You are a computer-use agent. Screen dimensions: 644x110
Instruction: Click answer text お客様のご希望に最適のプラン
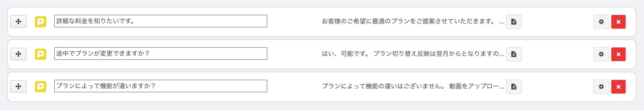click(x=413, y=22)
